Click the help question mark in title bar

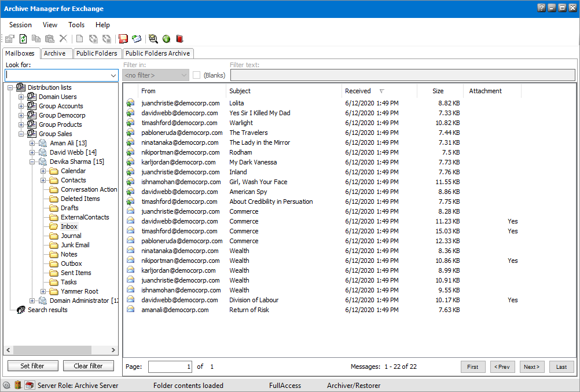coord(541,8)
